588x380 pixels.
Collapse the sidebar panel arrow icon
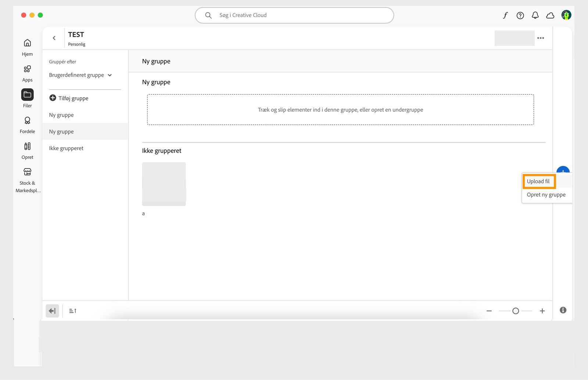pyautogui.click(x=52, y=311)
